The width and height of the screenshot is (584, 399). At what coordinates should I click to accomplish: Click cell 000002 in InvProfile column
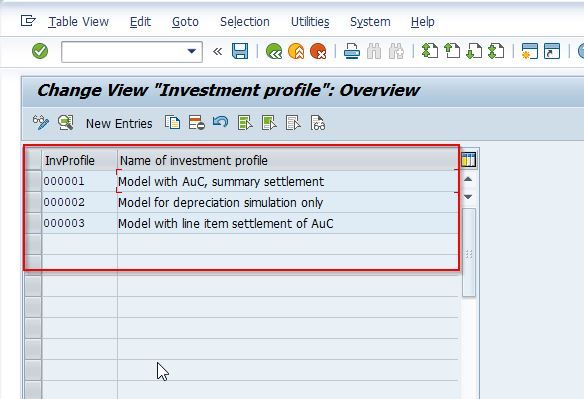(x=79, y=202)
